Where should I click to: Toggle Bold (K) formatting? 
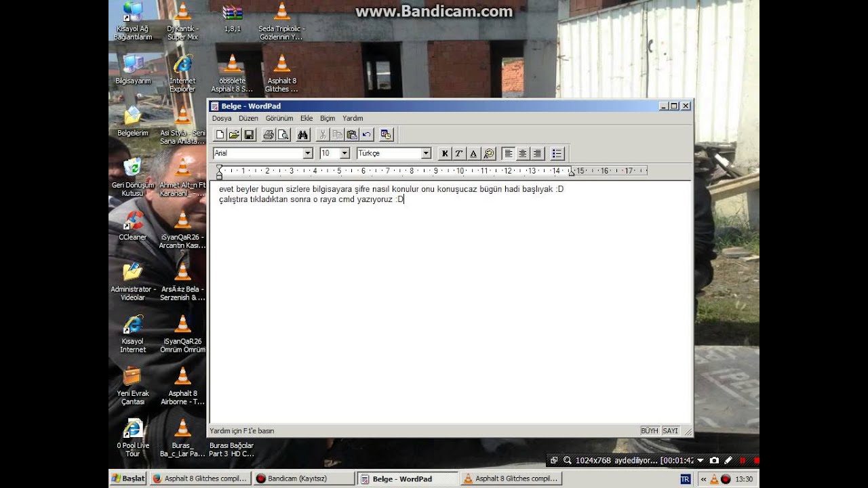click(x=445, y=154)
